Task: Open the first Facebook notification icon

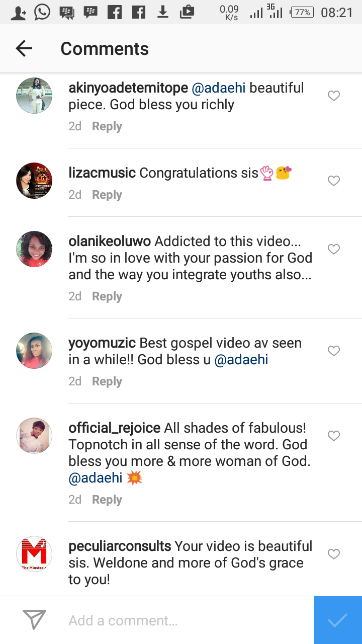Action: 115,12
